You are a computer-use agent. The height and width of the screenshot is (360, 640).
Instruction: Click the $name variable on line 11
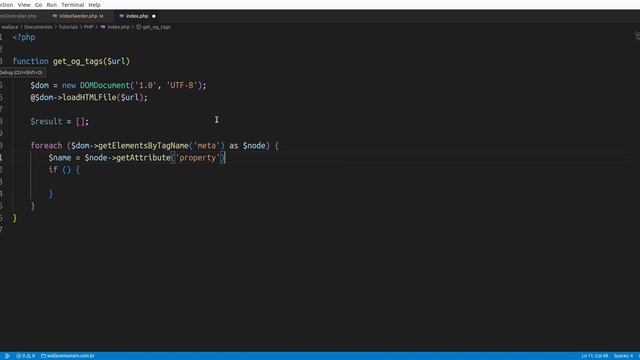[x=60, y=158]
